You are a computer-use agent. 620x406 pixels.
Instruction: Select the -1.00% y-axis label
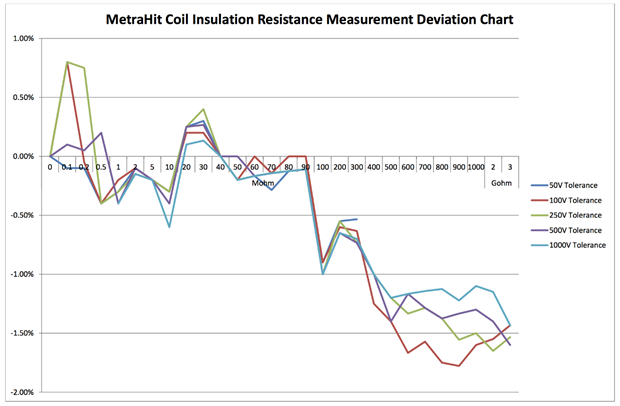[x=23, y=274]
